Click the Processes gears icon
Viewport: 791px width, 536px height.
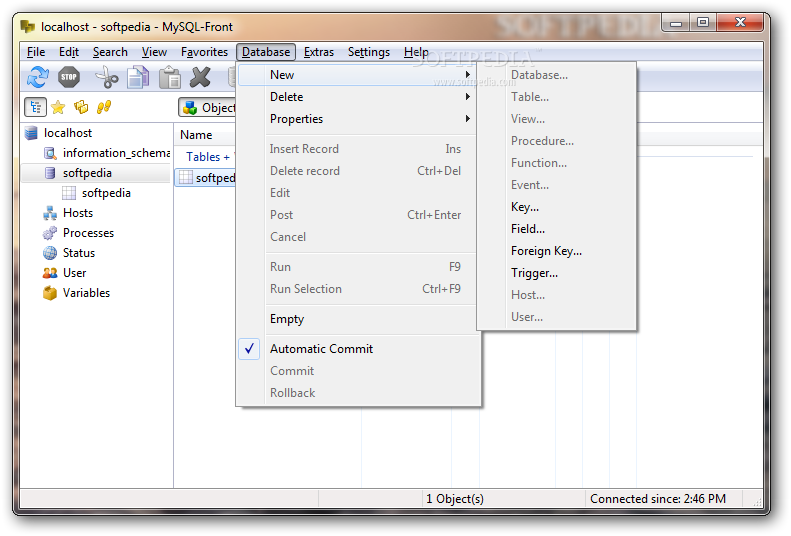click(x=50, y=233)
